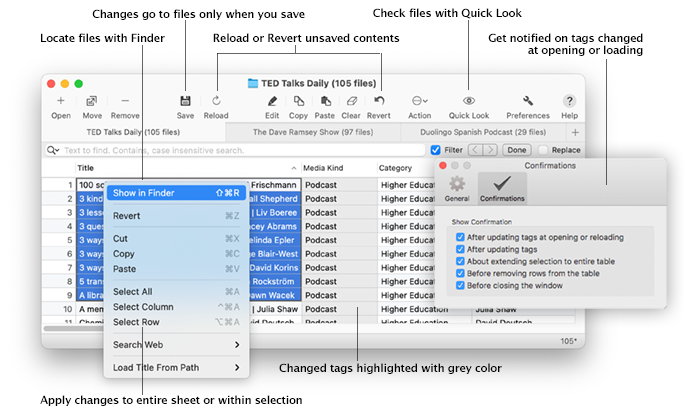The width and height of the screenshot is (700, 420).
Task: Click the Blair-West title cell
Action: point(275,254)
